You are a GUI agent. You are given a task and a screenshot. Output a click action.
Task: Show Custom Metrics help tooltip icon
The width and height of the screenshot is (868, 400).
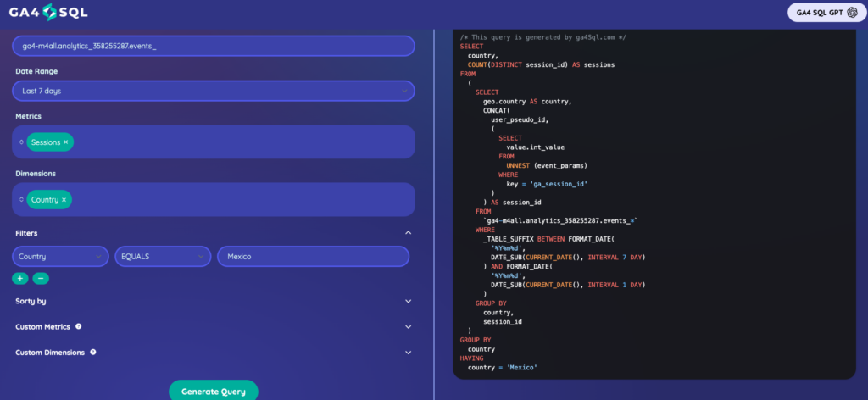[x=79, y=326]
